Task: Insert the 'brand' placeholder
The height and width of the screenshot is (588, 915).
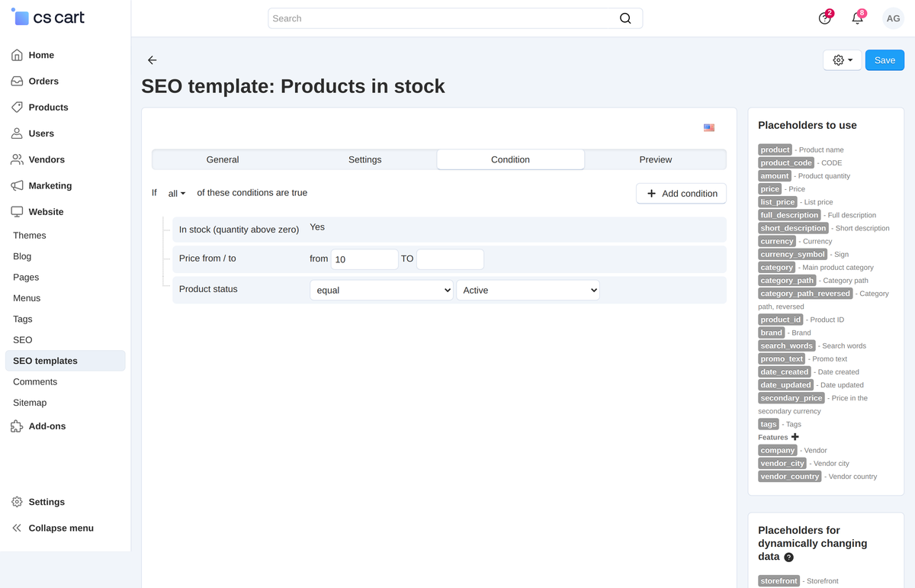Action: coord(772,333)
